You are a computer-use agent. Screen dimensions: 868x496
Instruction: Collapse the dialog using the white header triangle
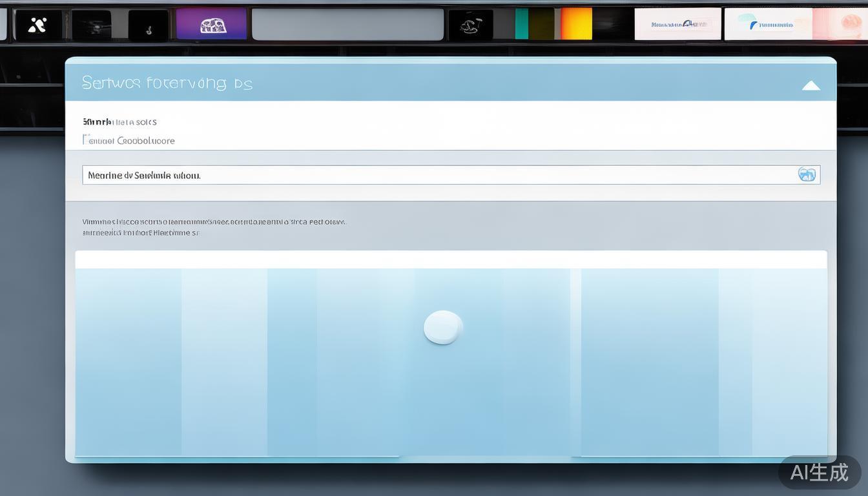pos(811,85)
